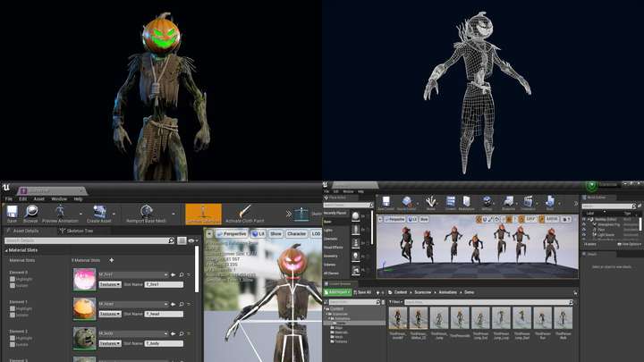
Task: Click orange Element 1 material swatch thumbnail
Action: pos(85,308)
